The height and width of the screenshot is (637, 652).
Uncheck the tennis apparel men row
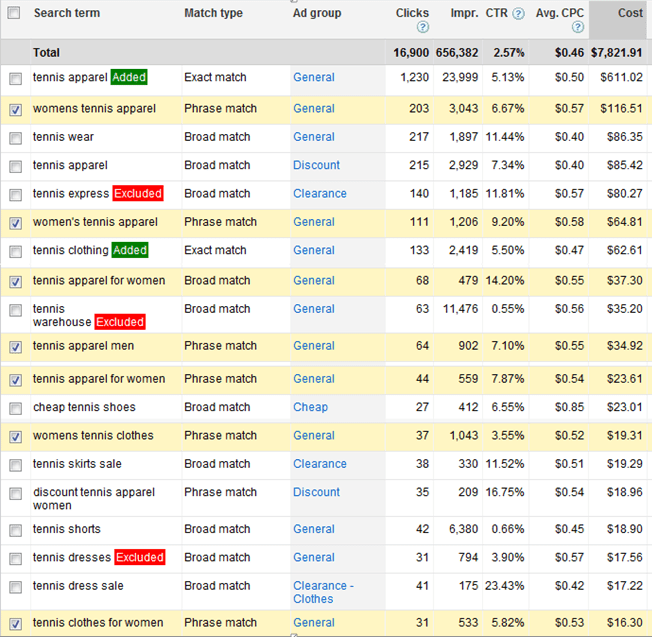click(15, 347)
